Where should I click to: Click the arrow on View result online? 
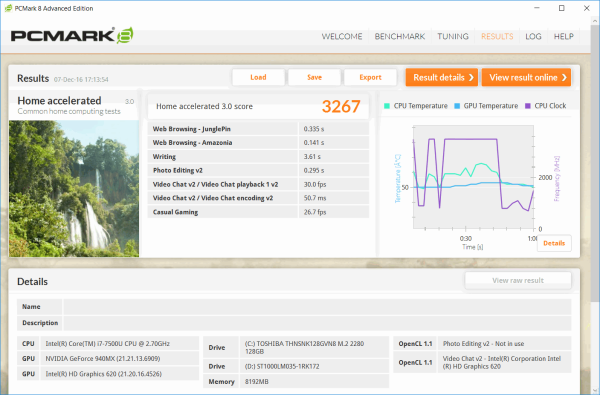coord(564,78)
